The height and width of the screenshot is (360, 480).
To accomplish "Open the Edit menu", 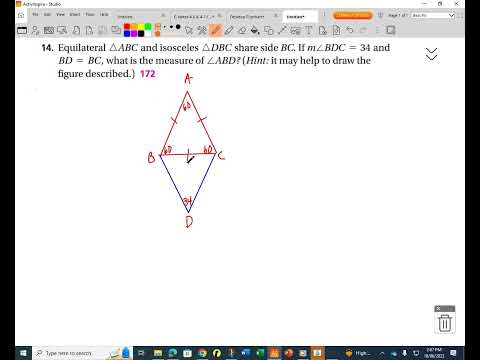I will (x=47, y=14).
